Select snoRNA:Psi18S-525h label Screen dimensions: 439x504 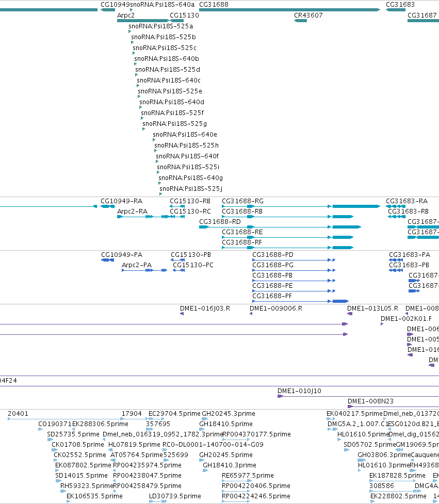(x=186, y=145)
